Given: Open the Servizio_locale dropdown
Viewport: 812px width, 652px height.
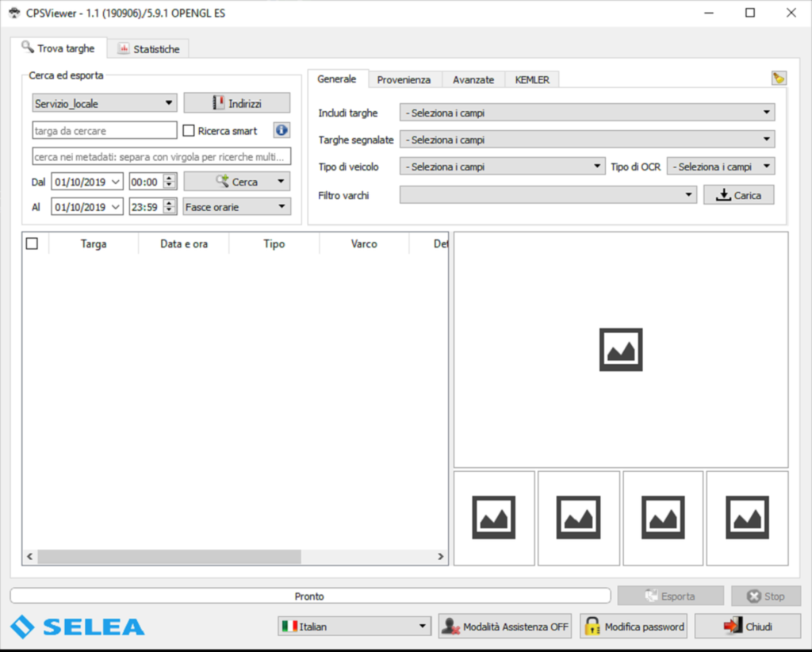Looking at the screenshot, I should pyautogui.click(x=105, y=103).
